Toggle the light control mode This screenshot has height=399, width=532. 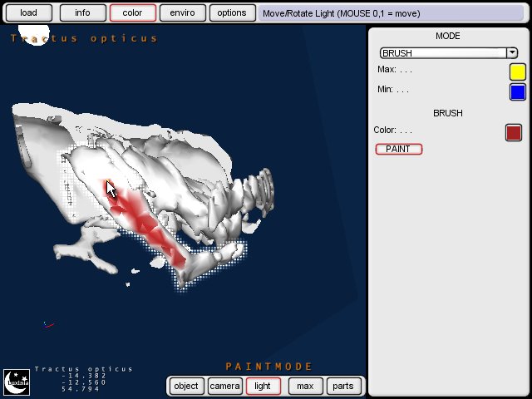[x=263, y=386]
